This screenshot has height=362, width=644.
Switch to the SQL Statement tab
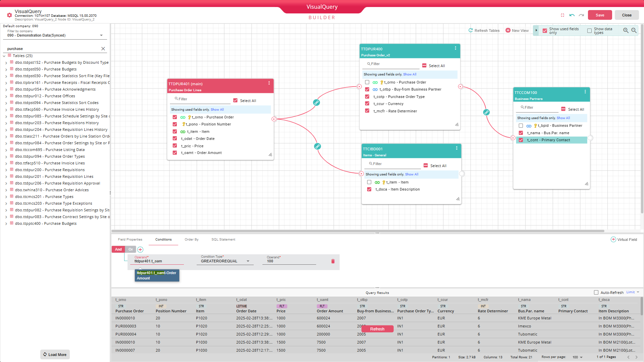point(223,240)
